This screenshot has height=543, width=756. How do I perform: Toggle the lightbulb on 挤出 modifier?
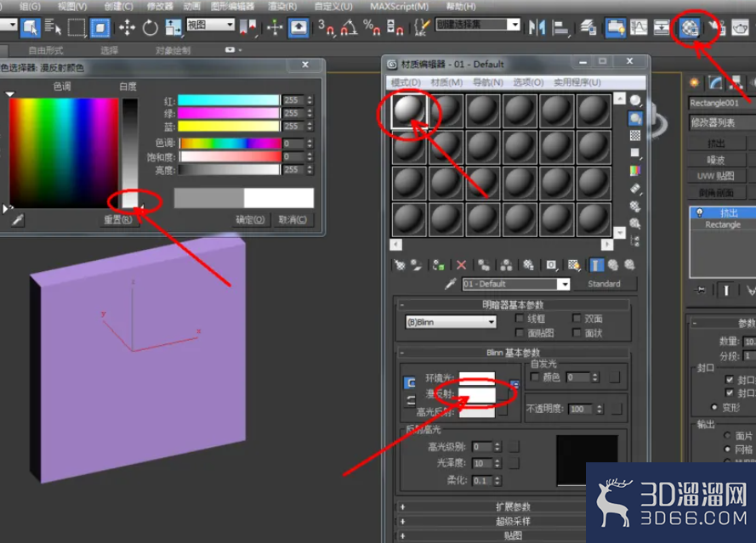tap(699, 212)
